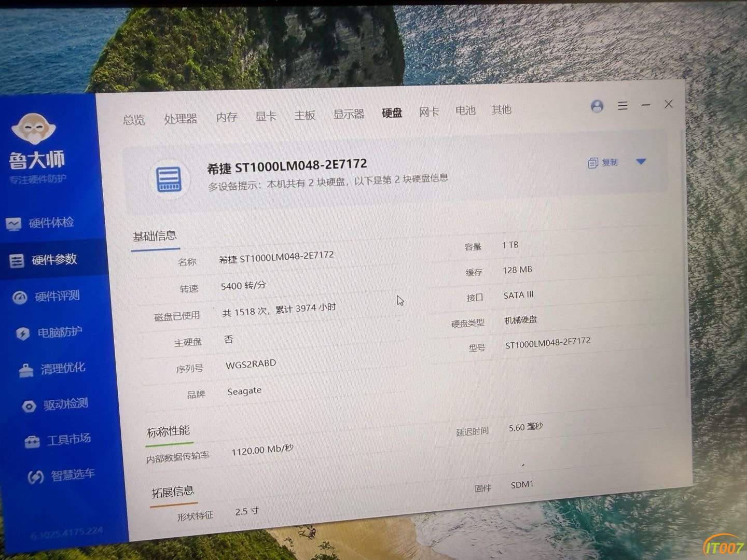Open the hamburger main menu

[623, 106]
